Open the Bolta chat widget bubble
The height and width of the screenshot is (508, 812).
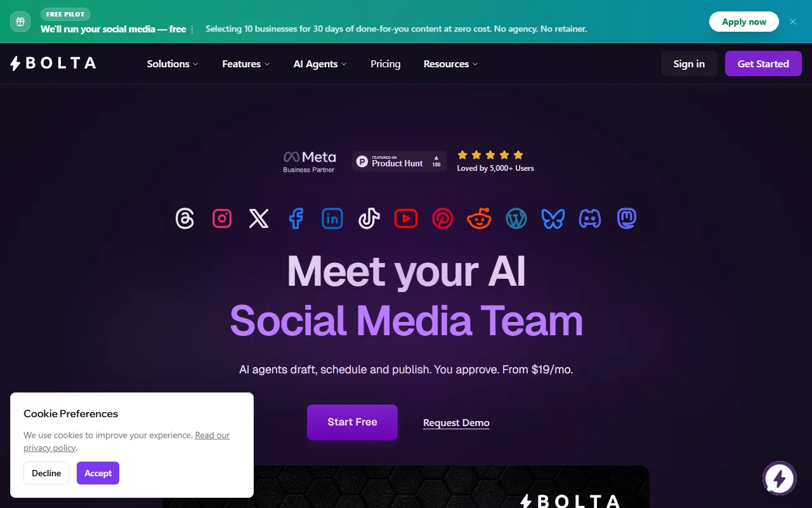tap(780, 478)
